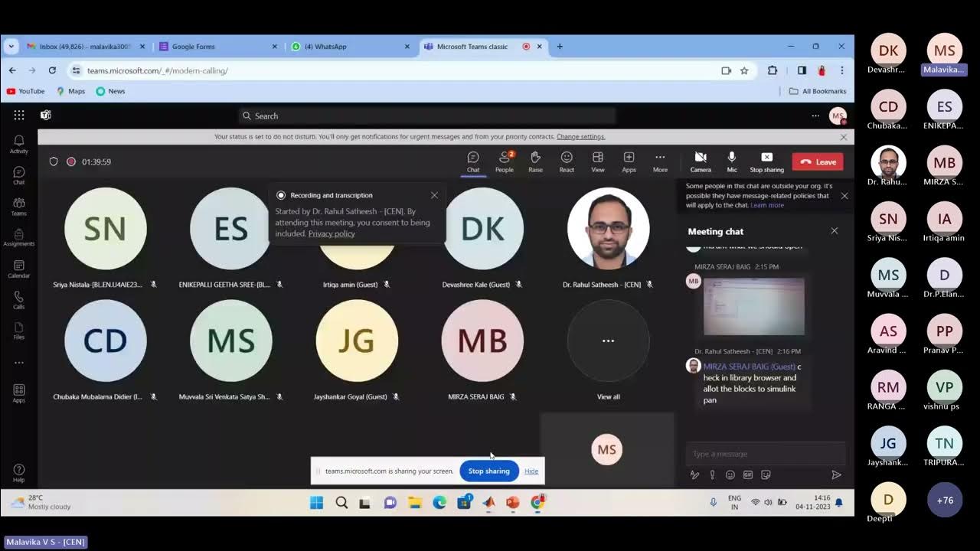
Task: Open the More actions menu in meeting toolbar
Action: click(660, 161)
